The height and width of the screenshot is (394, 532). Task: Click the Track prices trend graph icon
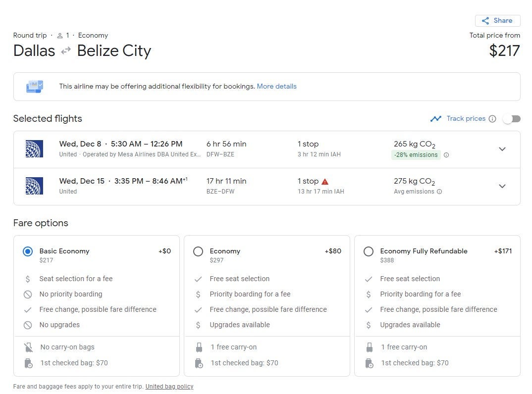(436, 119)
